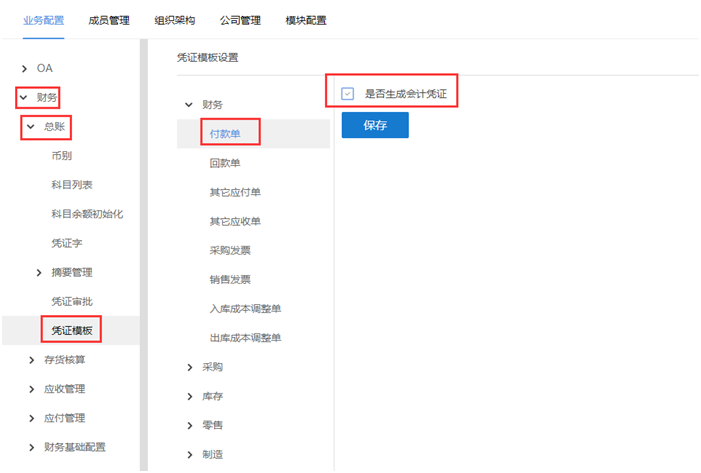701x473 pixels.
Task: Click the 存货核算 label in sidebar
Action: (65, 360)
